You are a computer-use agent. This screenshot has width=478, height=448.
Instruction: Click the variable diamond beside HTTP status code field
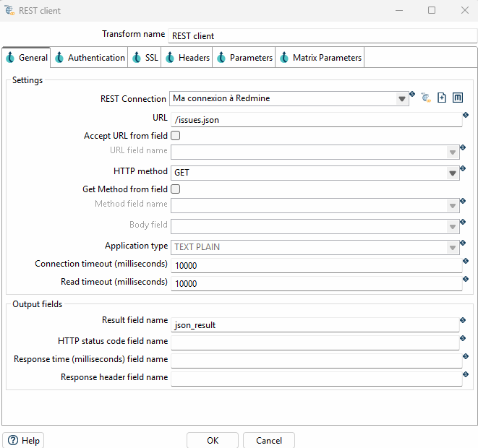coord(463,338)
